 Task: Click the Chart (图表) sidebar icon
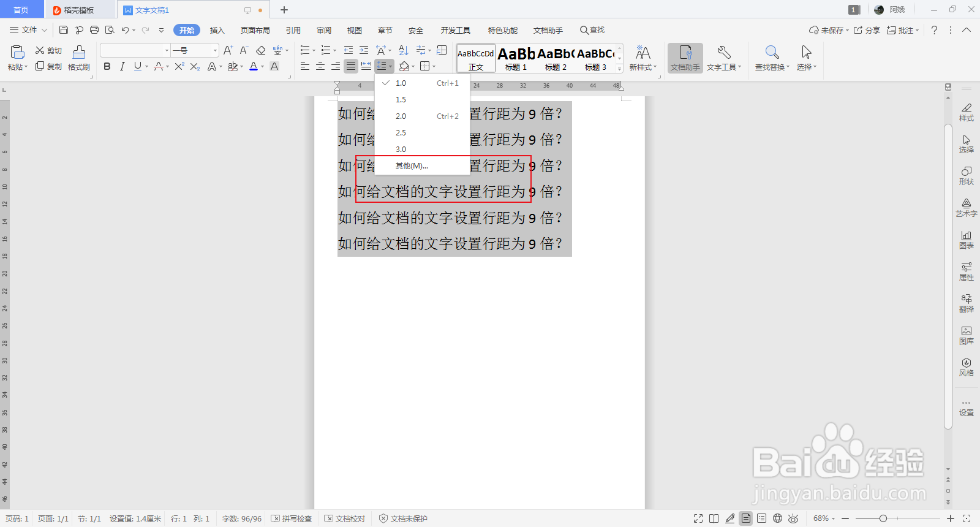tap(967, 240)
